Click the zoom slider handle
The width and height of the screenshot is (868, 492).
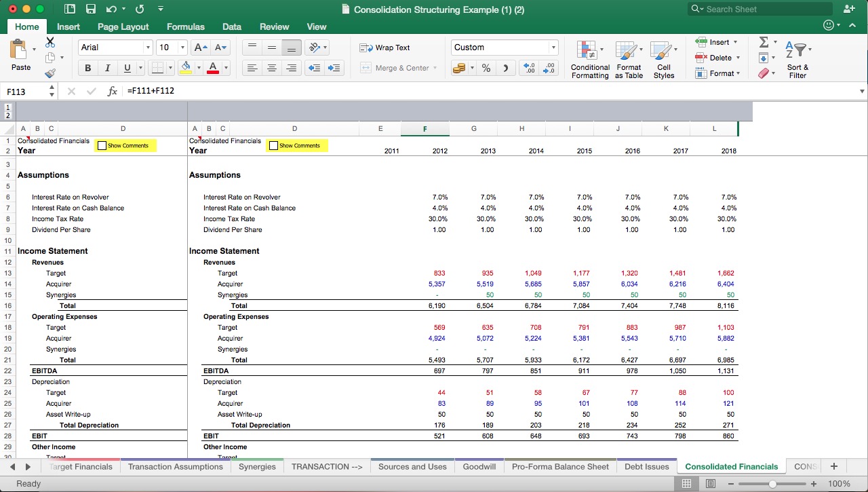coord(772,484)
